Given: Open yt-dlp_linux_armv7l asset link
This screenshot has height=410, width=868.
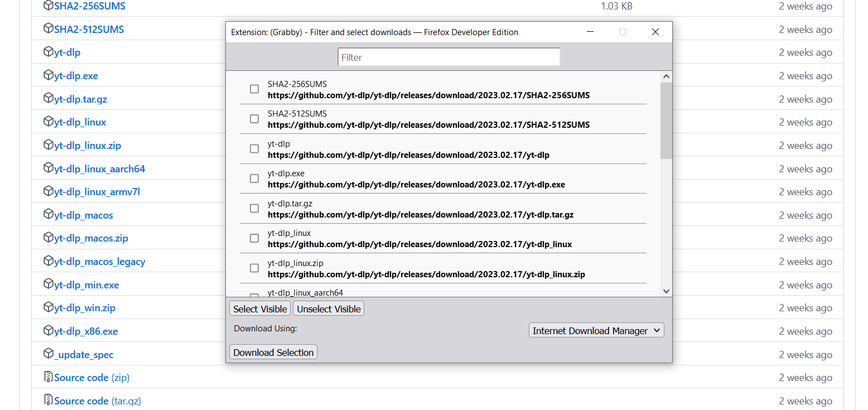Looking at the screenshot, I should tap(97, 192).
